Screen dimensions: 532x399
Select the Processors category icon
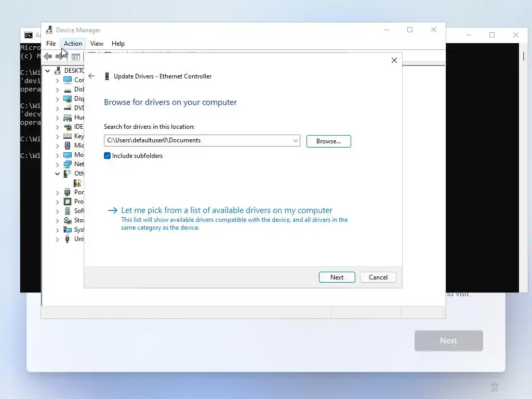click(68, 202)
